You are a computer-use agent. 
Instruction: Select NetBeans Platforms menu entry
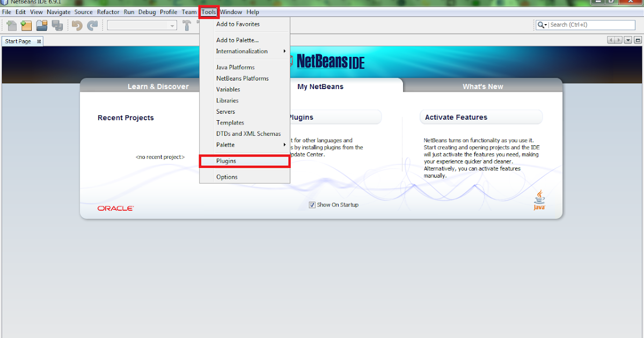coord(245,78)
